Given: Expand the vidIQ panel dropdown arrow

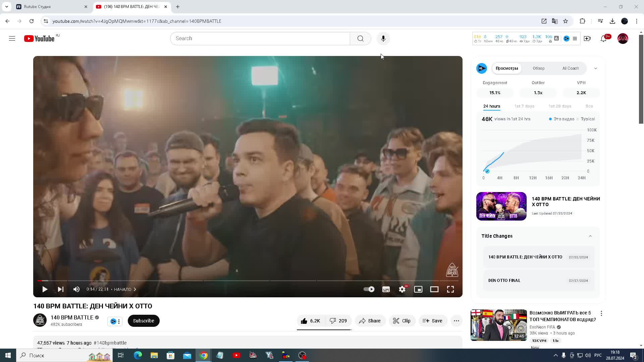Looking at the screenshot, I should (595, 68).
